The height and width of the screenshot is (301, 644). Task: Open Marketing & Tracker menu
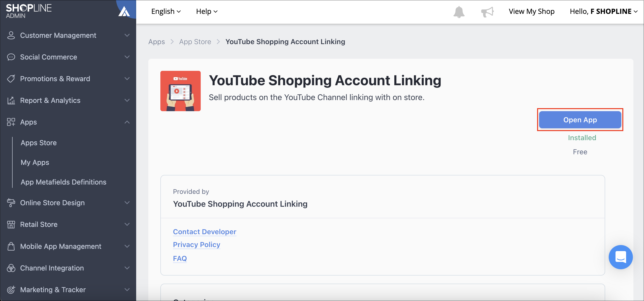[x=68, y=290]
